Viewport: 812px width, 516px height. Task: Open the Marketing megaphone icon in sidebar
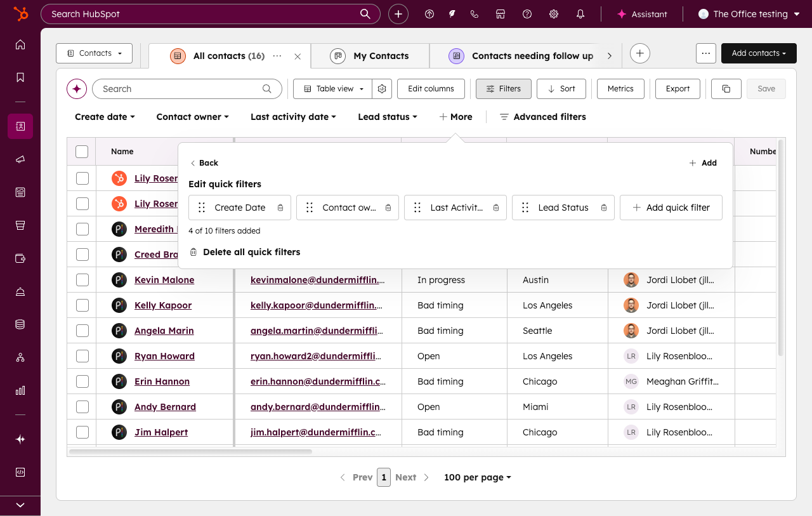tap(20, 159)
